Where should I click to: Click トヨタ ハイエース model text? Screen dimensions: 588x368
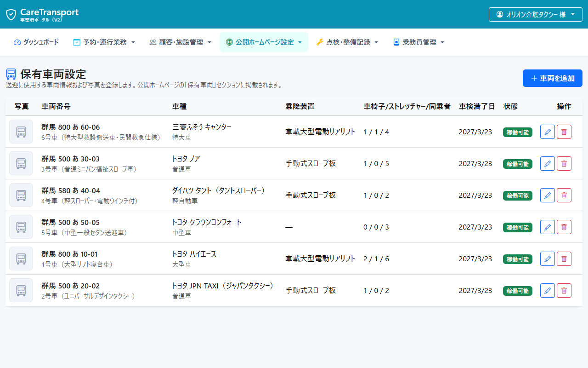[x=194, y=254]
